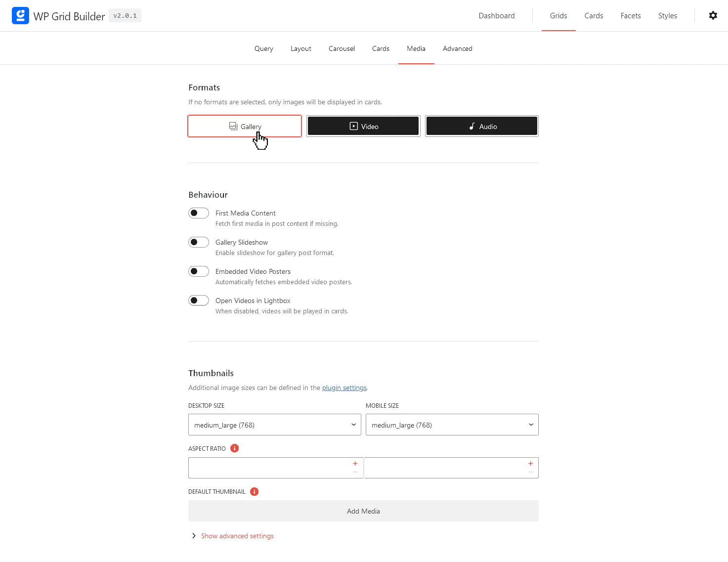Turn on Gallery Slideshow

198,242
